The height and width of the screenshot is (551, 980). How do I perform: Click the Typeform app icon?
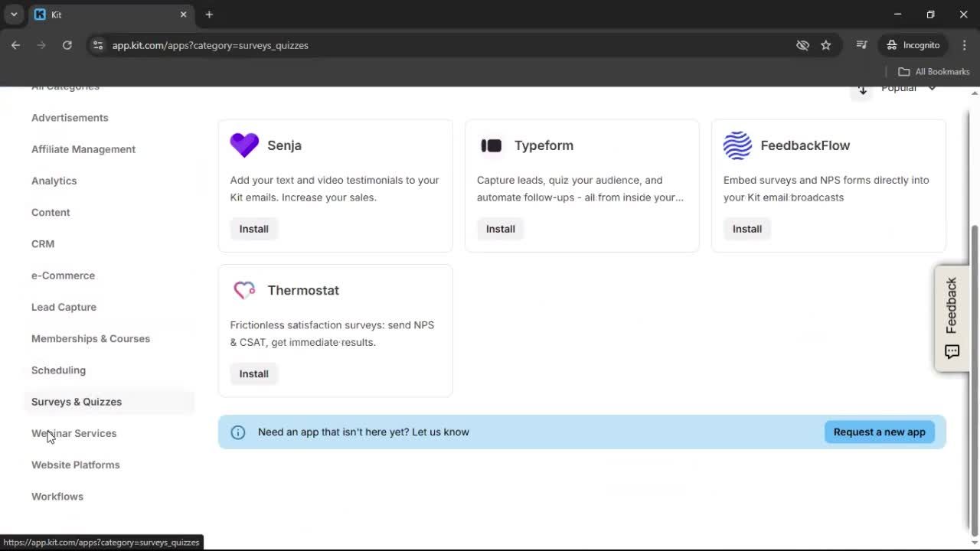pyautogui.click(x=491, y=145)
